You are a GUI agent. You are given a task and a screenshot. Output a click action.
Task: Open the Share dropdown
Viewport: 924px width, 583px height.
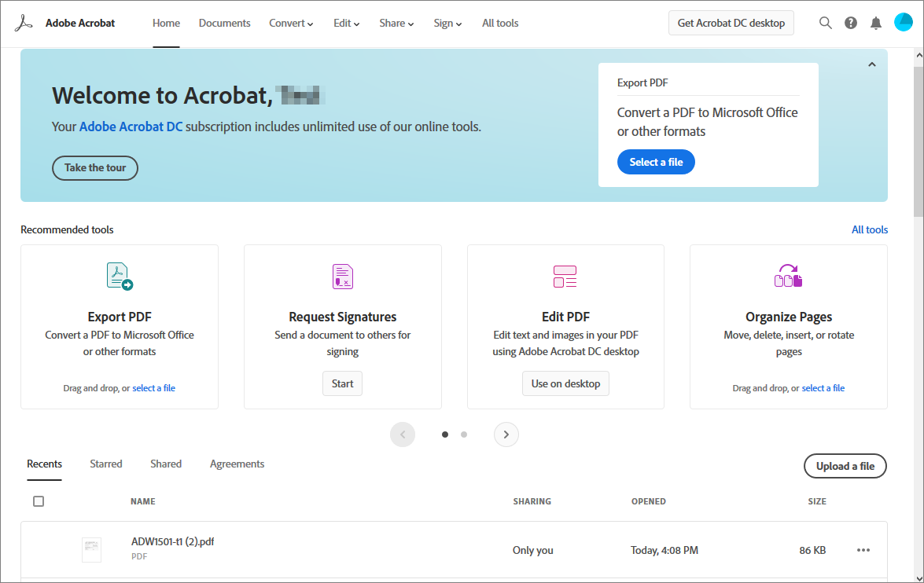click(x=396, y=23)
